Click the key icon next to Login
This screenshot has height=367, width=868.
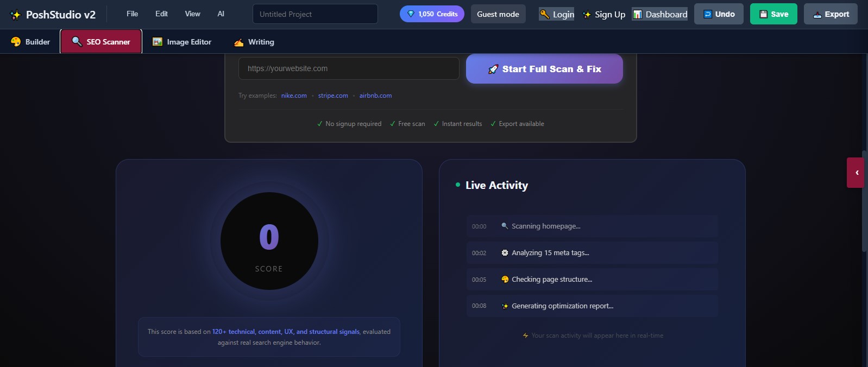click(545, 14)
